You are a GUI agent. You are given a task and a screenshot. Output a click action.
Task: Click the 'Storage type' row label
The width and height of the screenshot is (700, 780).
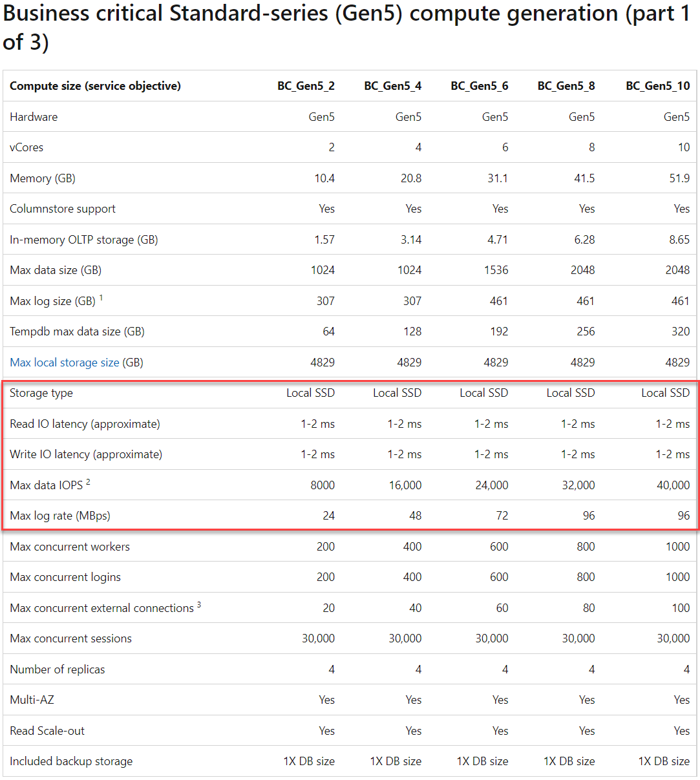pyautogui.click(x=41, y=393)
